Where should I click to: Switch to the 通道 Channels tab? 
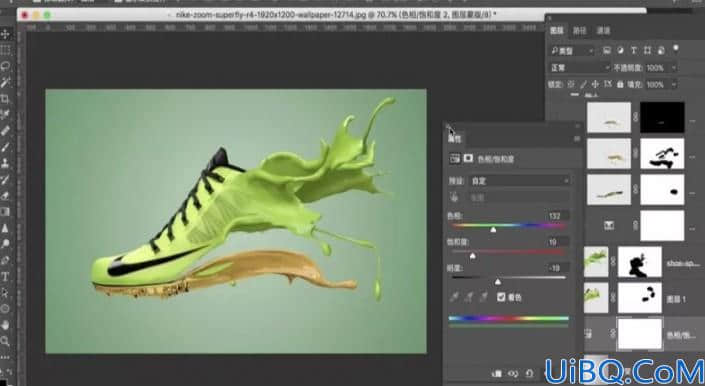tap(603, 31)
